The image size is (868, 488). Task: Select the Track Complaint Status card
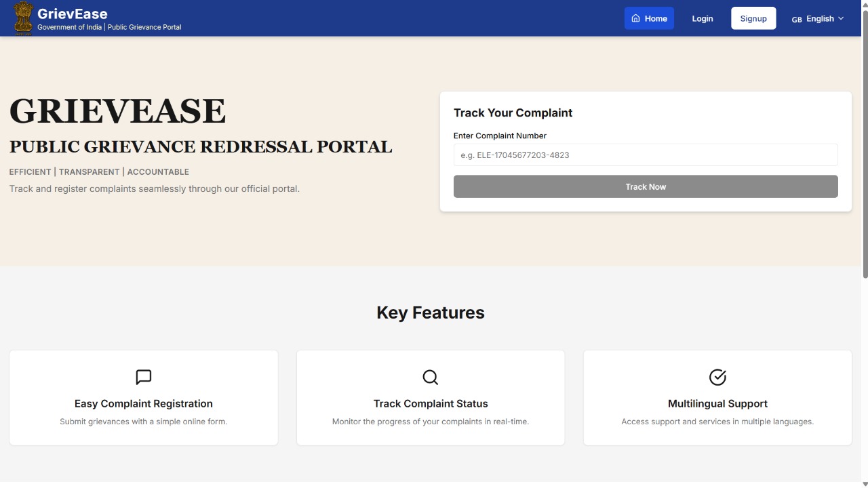430,397
